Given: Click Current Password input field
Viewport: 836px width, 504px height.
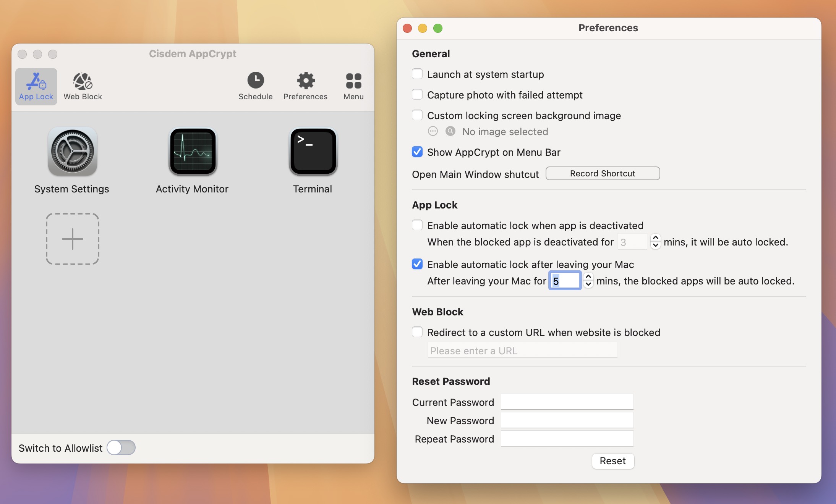Looking at the screenshot, I should tap(567, 401).
